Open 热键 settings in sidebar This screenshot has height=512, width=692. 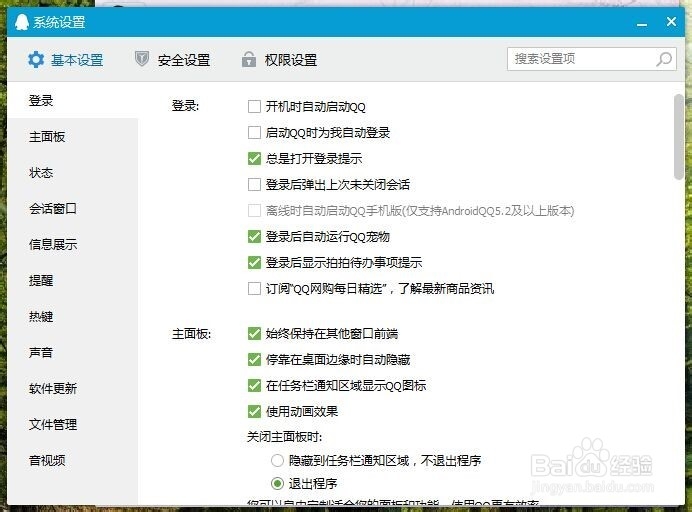73,316
